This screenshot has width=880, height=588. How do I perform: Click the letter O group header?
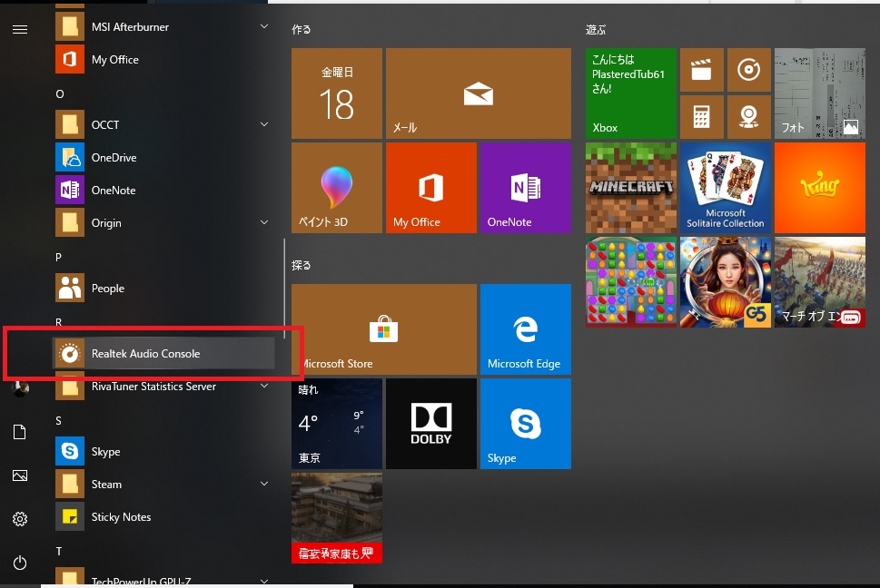(x=60, y=94)
